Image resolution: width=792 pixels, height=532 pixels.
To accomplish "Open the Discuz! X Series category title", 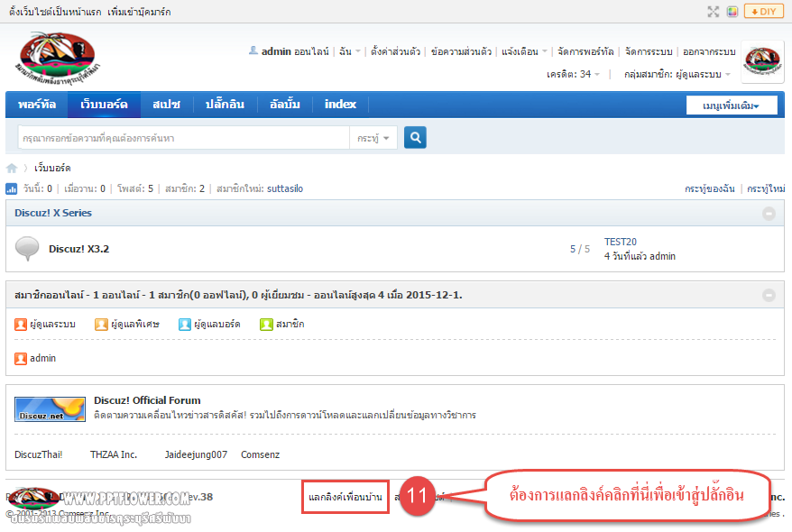I will pyautogui.click(x=53, y=213).
